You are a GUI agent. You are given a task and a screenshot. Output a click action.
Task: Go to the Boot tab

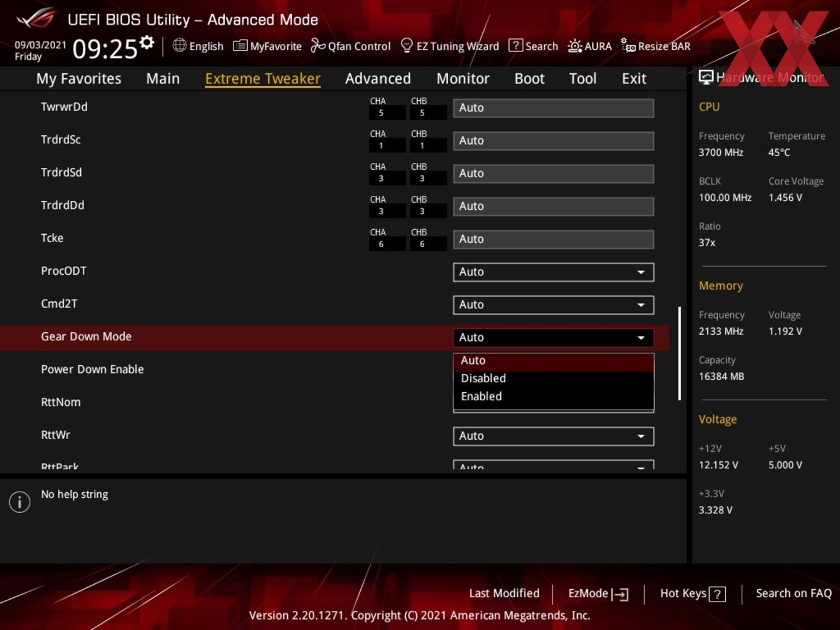click(529, 78)
